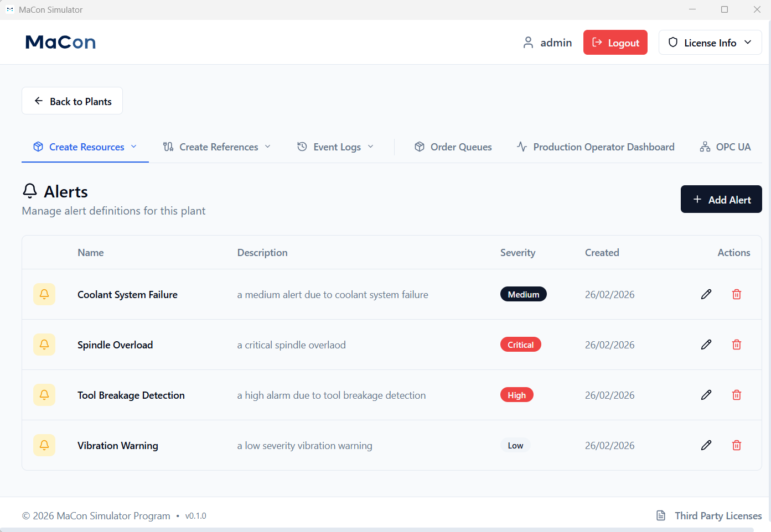771x532 pixels.
Task: Edit the Vibration Warning alert
Action: pyautogui.click(x=706, y=445)
